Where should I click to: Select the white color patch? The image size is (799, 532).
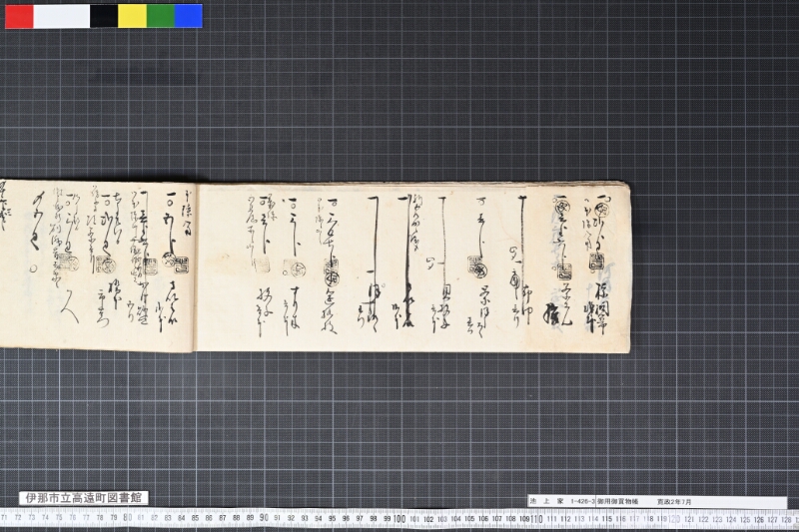pos(62,16)
